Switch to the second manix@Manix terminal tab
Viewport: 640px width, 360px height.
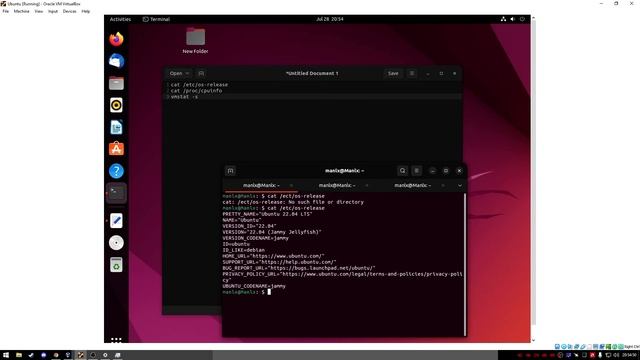[337, 185]
